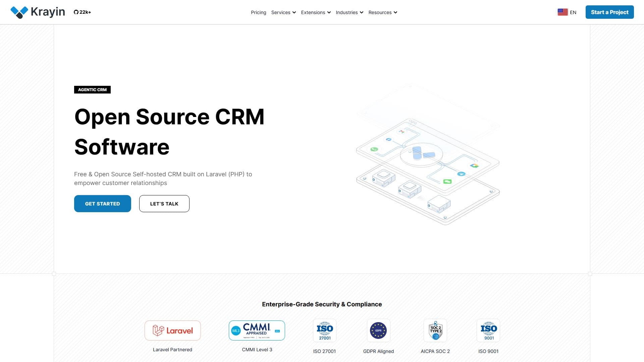
Task: Click the GDPR Aligned label
Action: (x=378, y=351)
